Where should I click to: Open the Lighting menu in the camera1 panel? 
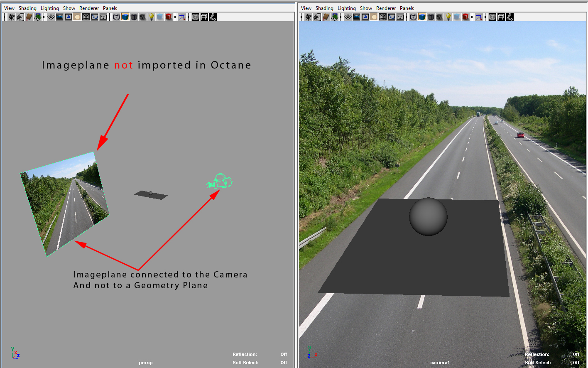click(347, 8)
